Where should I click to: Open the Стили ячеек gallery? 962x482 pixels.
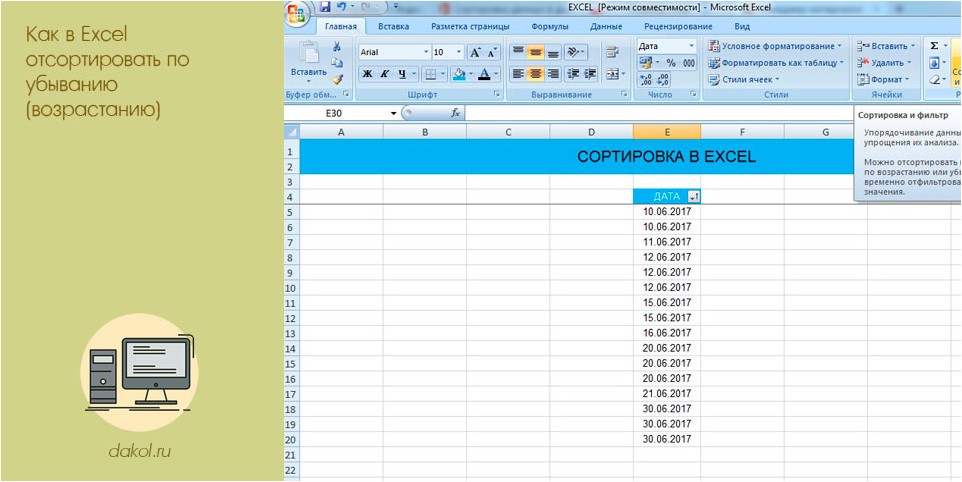[744, 79]
